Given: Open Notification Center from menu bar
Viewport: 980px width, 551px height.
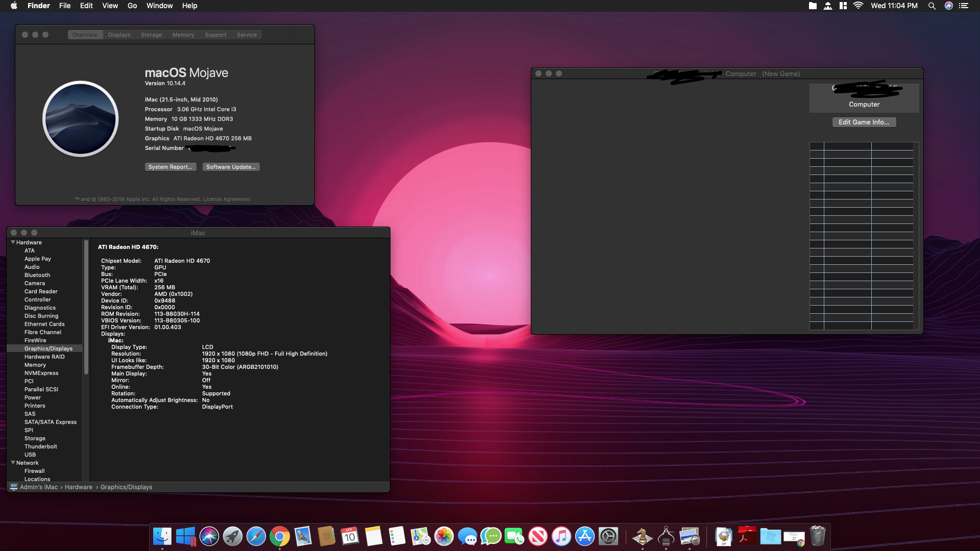Looking at the screenshot, I should (x=964, y=6).
